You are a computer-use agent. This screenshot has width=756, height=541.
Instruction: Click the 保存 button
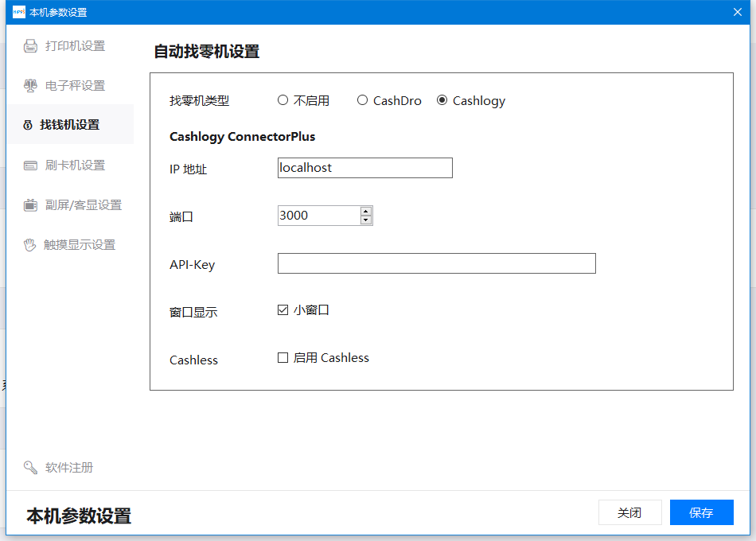click(702, 512)
